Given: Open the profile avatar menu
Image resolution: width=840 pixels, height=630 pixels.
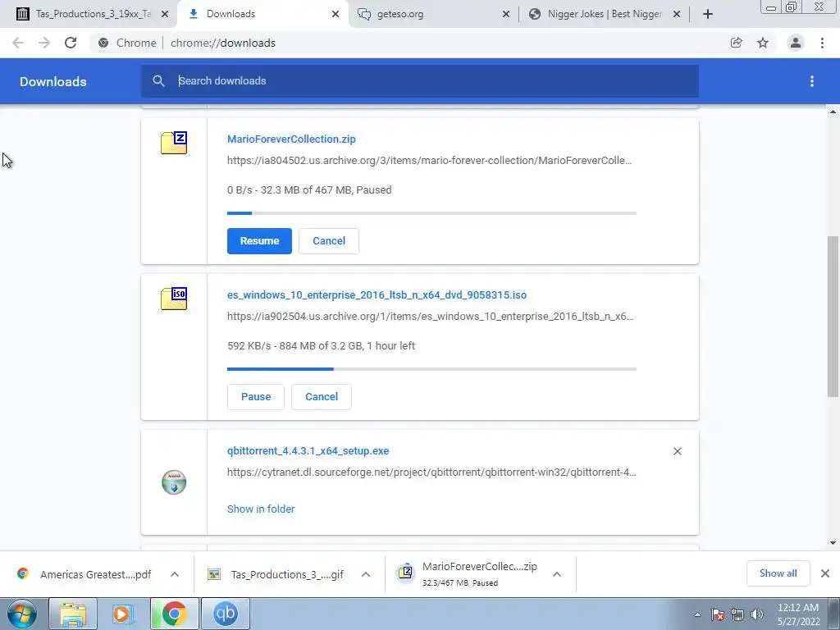Looking at the screenshot, I should click(x=796, y=43).
